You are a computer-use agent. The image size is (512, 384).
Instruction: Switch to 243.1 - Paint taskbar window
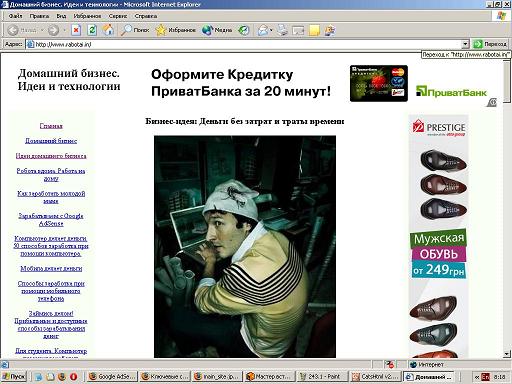pos(322,377)
